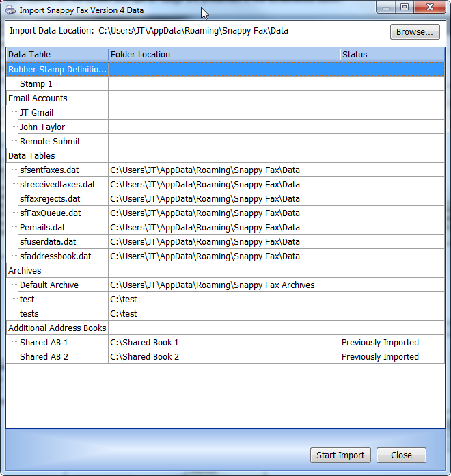Image resolution: width=451 pixels, height=476 pixels.
Task: Minimize the Import Snappy Fax window
Action: tap(386, 8)
